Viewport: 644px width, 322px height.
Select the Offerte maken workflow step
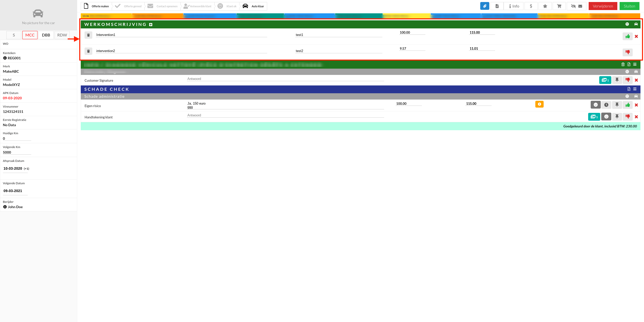97,6
